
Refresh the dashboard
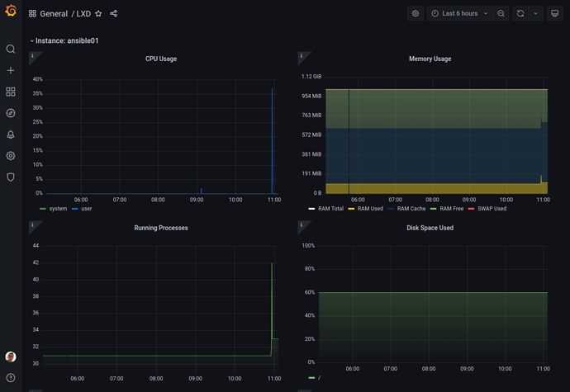pyautogui.click(x=520, y=13)
